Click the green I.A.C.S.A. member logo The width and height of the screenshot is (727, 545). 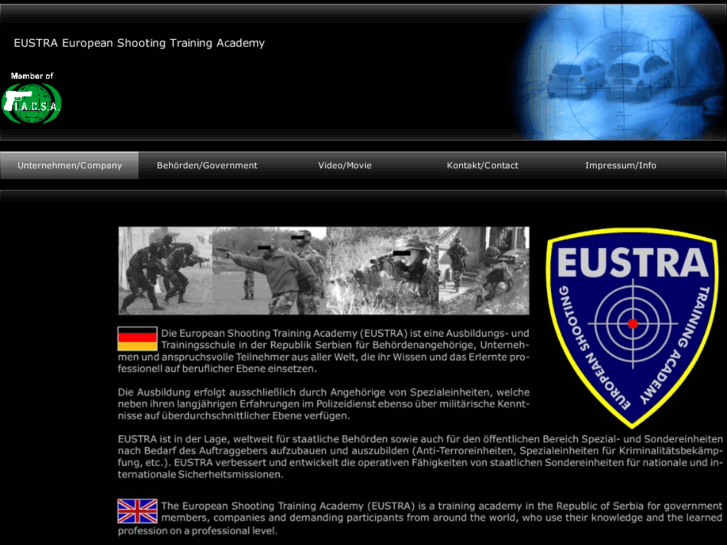pos(32,104)
